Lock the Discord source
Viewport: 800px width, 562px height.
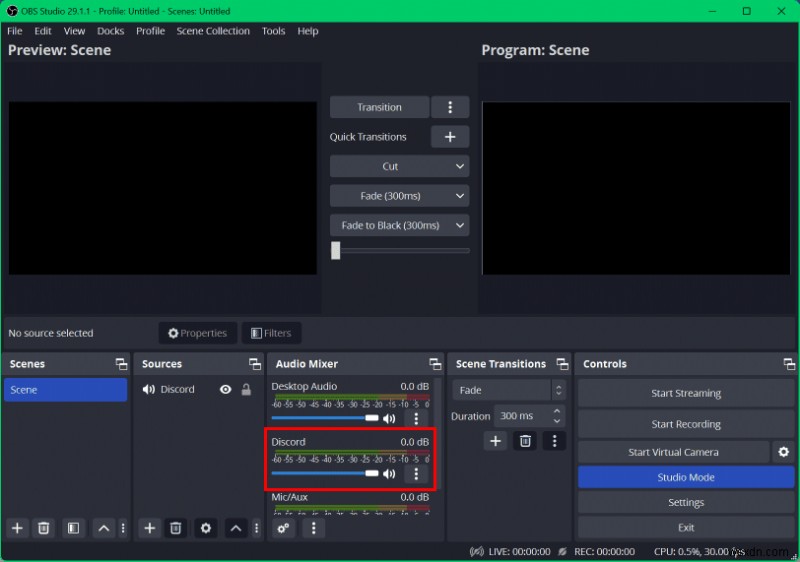(x=246, y=390)
